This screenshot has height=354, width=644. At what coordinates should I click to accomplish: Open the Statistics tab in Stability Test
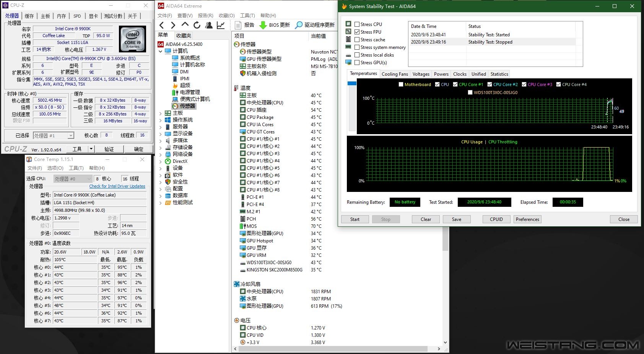click(499, 74)
